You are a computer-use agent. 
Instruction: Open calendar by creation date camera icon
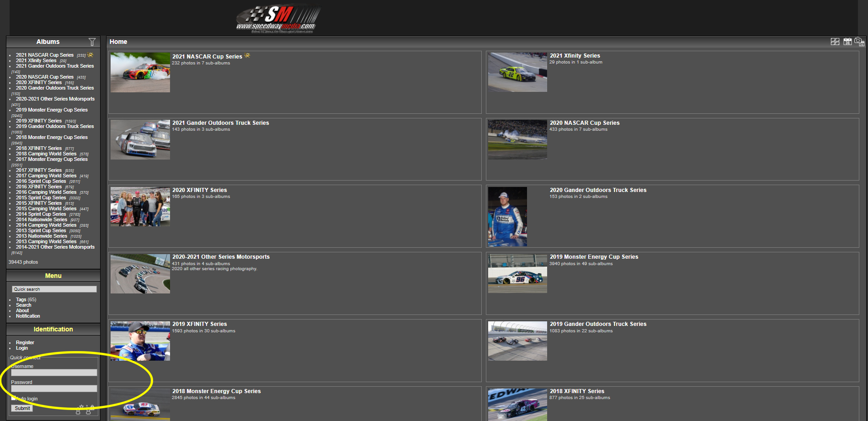[x=859, y=42]
